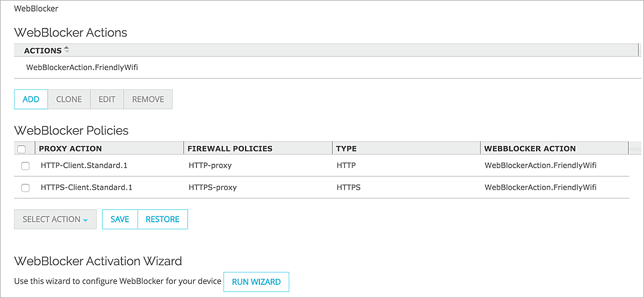Check the HTTPS-Client.Standard.1 row checkbox
The image size is (644, 298).
coord(25,188)
